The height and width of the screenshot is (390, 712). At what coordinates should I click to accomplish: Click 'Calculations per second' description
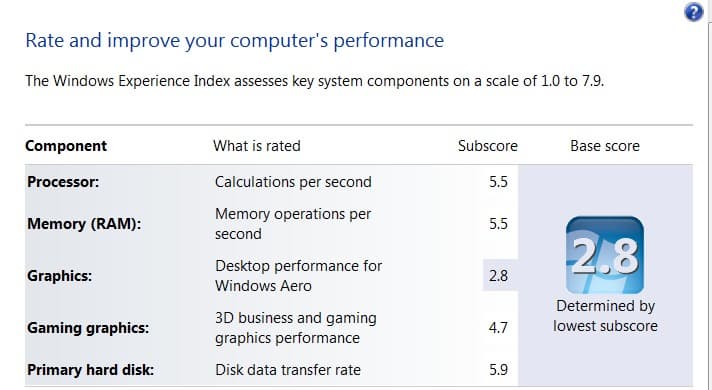[x=293, y=182]
